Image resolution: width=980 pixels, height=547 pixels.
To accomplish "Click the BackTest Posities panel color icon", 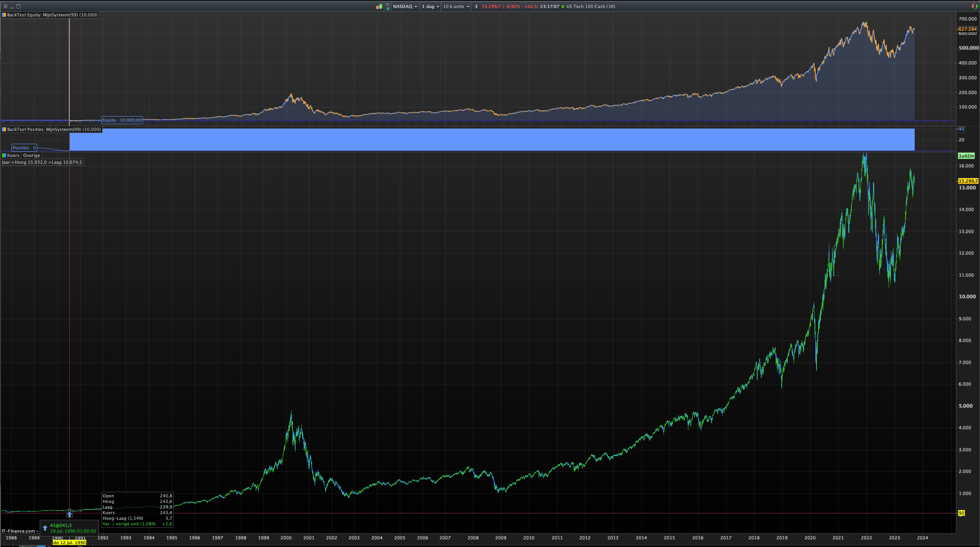I will coord(4,129).
